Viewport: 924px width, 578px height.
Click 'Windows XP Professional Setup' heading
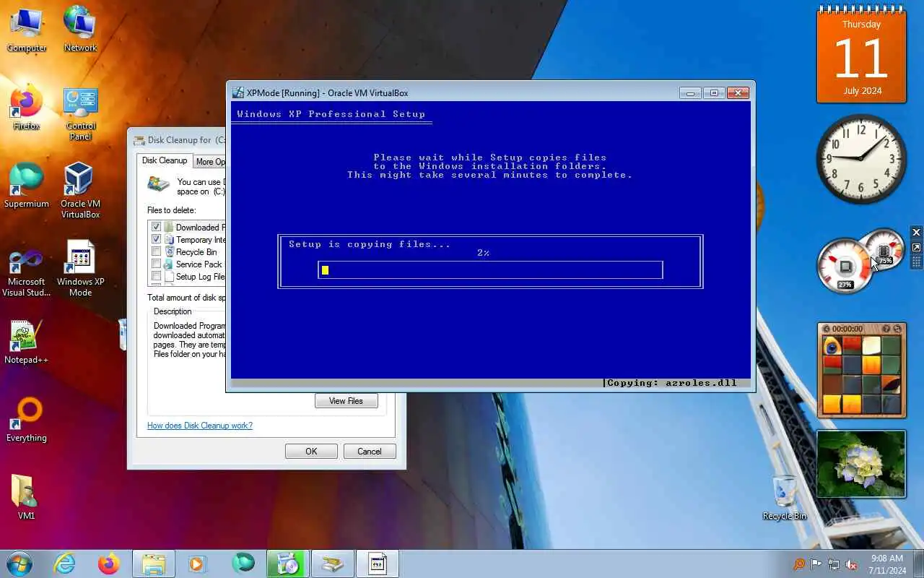coord(331,114)
